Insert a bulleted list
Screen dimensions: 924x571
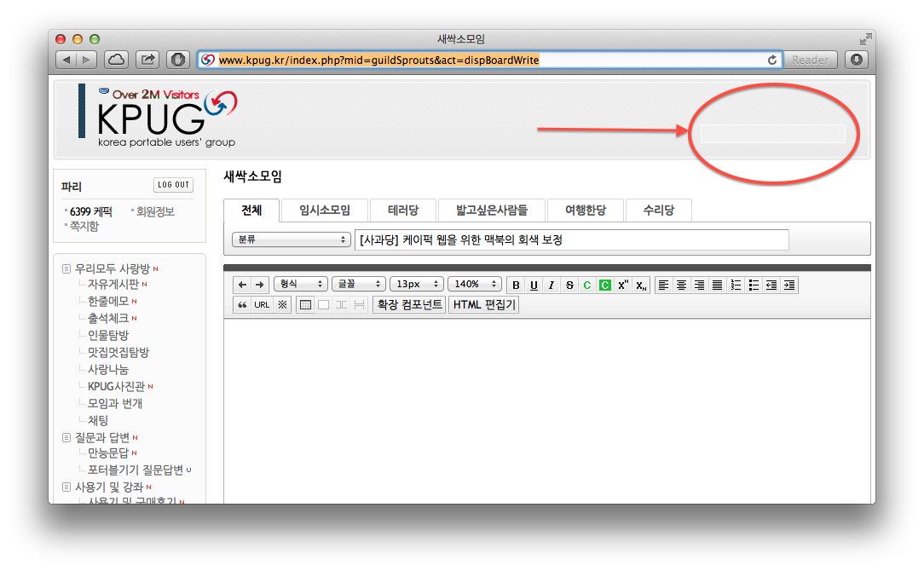[x=754, y=285]
